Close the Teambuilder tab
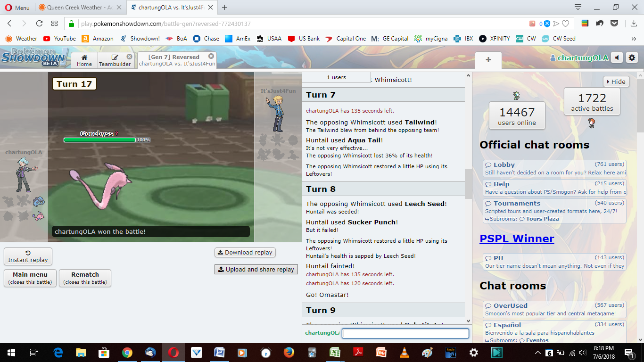This screenshot has width=644, height=362. tap(130, 57)
